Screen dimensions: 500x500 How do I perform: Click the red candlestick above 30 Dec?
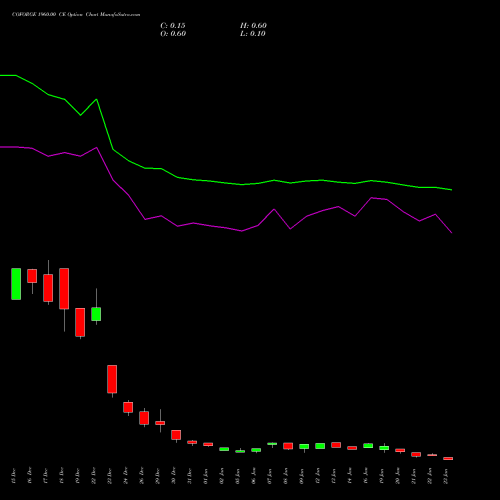176,435
